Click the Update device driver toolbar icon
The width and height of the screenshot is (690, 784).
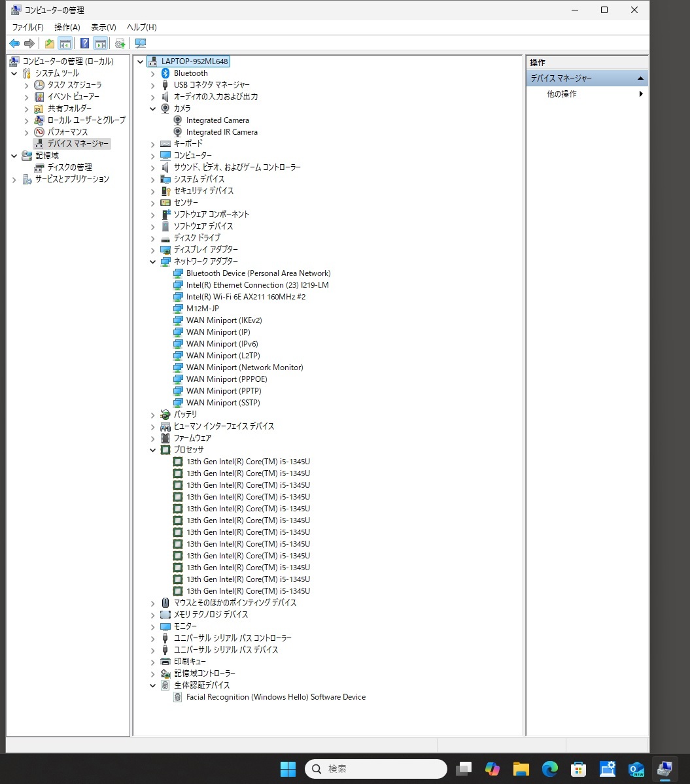pos(120,44)
